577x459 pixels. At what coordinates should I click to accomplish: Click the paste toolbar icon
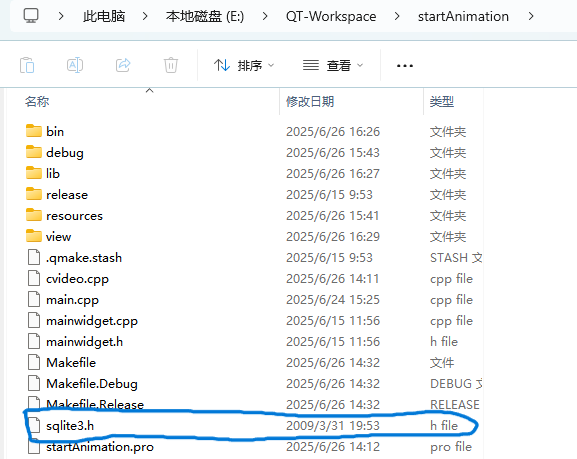pyautogui.click(x=27, y=66)
